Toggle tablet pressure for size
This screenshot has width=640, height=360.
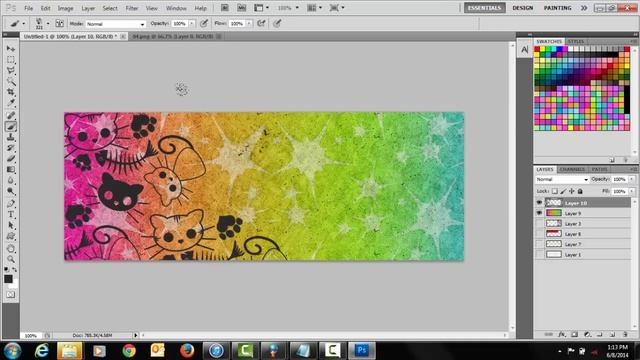point(277,24)
